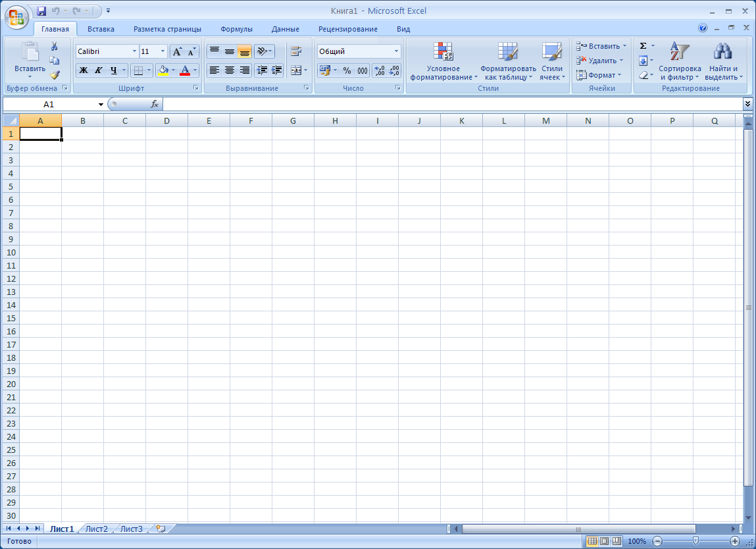Viewport: 756px width, 549px height.
Task: Toggle middle vertical alignment
Action: click(230, 51)
